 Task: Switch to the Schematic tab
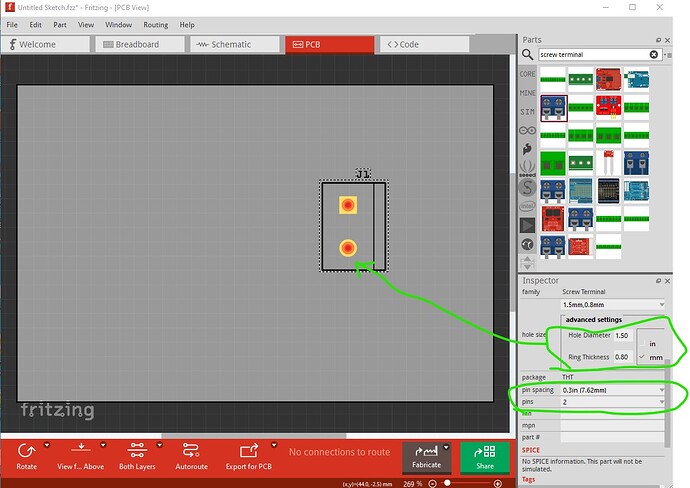(x=235, y=44)
